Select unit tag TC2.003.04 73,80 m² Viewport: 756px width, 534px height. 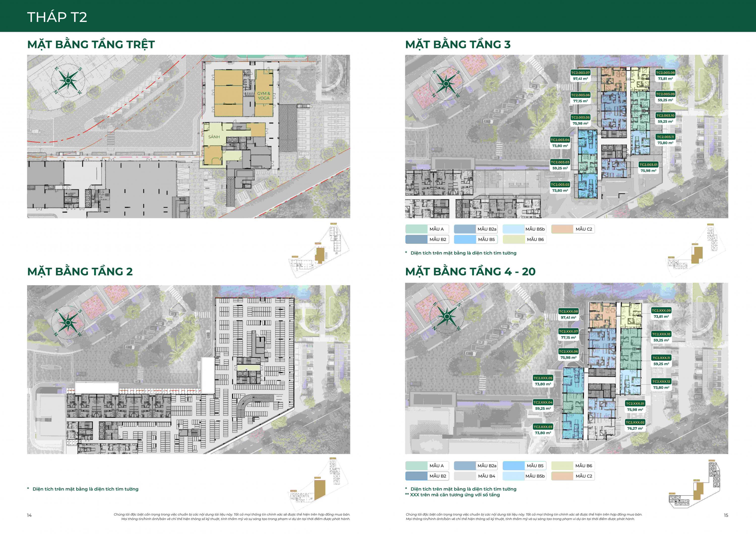(560, 143)
